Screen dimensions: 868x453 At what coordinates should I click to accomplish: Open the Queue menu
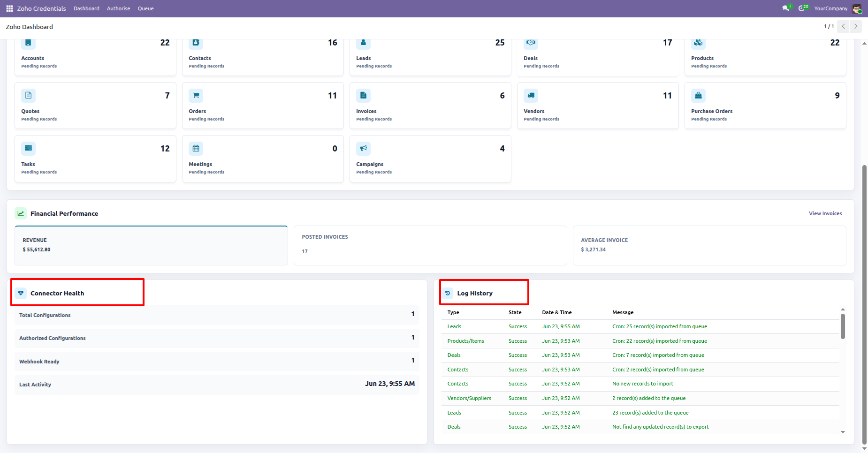coord(145,8)
